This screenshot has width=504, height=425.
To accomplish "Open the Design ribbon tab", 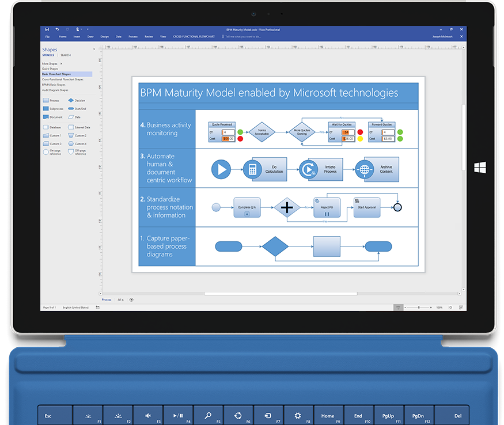I will (104, 37).
